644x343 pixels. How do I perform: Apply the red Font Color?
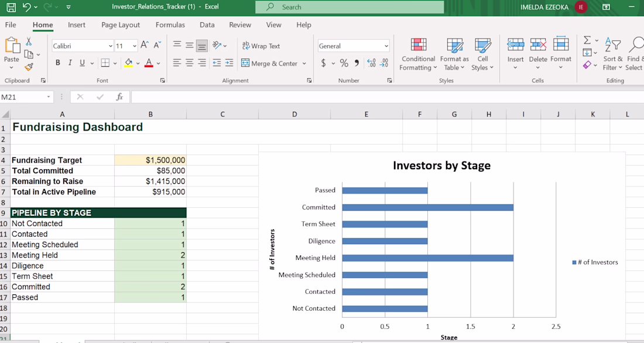tap(149, 63)
